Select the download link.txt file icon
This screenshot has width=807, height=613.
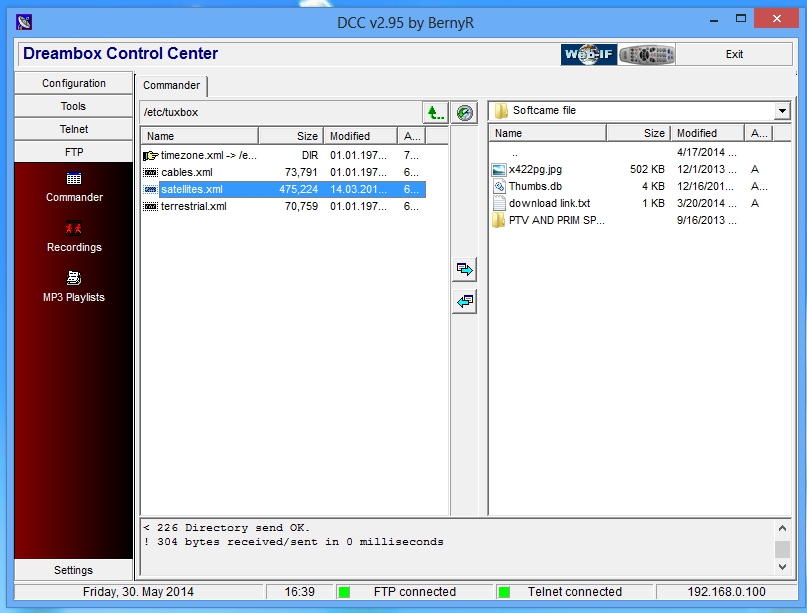tap(499, 203)
